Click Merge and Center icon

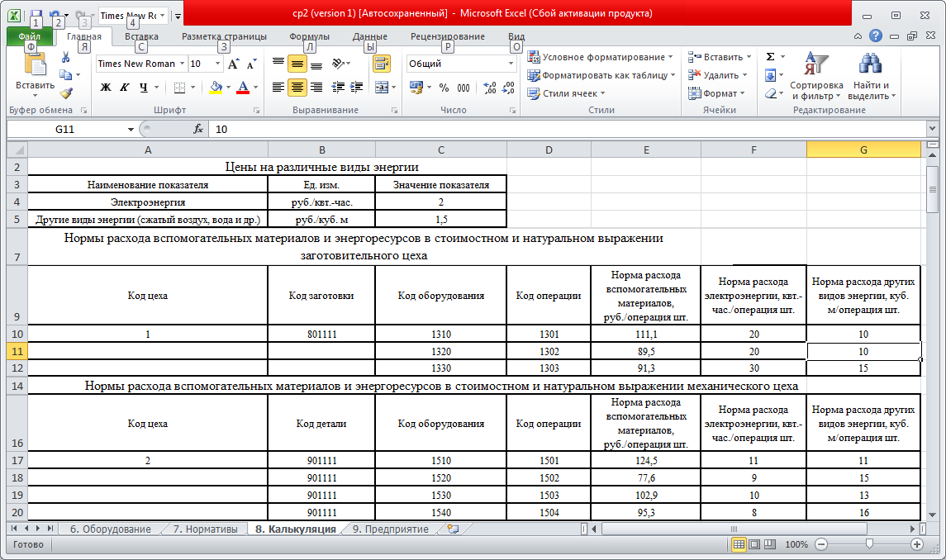click(382, 88)
